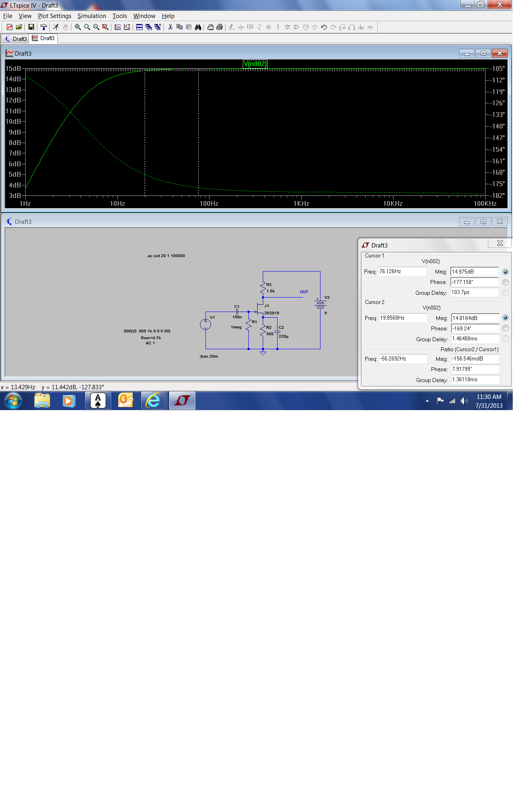532x801 pixels.
Task: Click the Print Setup icon
Action: [x=210, y=27]
